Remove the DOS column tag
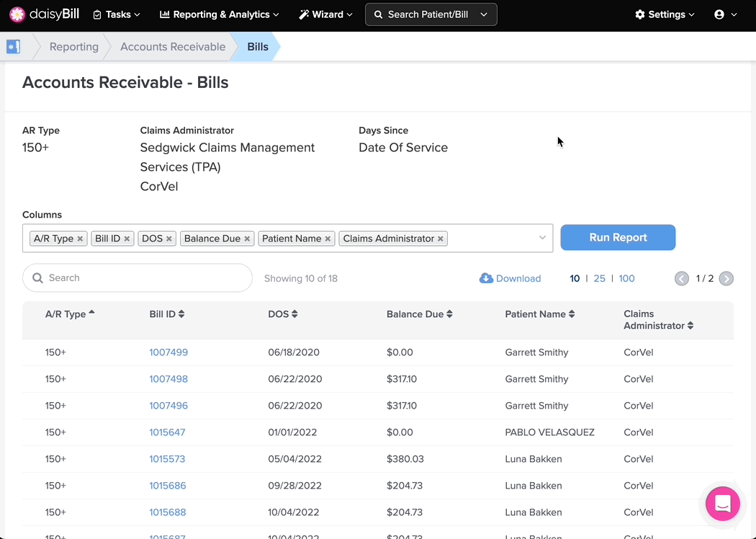The image size is (756, 539). pyautogui.click(x=168, y=239)
